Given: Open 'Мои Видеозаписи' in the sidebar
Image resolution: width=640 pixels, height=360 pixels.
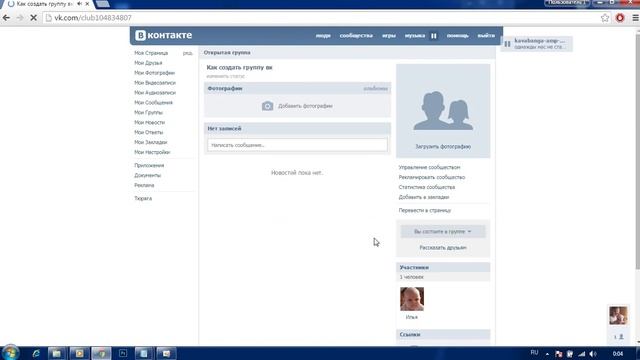Looking at the screenshot, I should tap(155, 83).
